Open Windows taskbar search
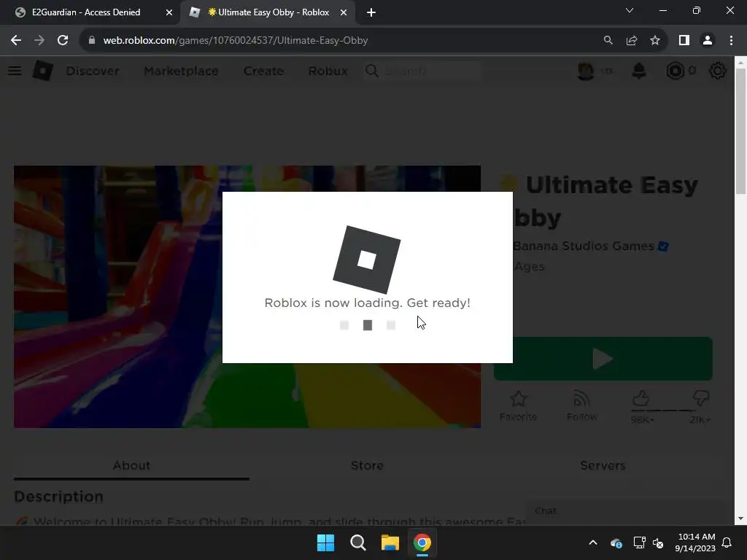This screenshot has width=747, height=560. click(357, 542)
